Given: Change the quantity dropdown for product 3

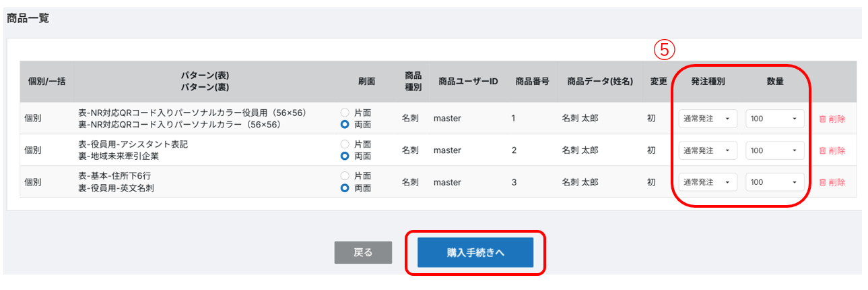Looking at the screenshot, I should pos(774,182).
